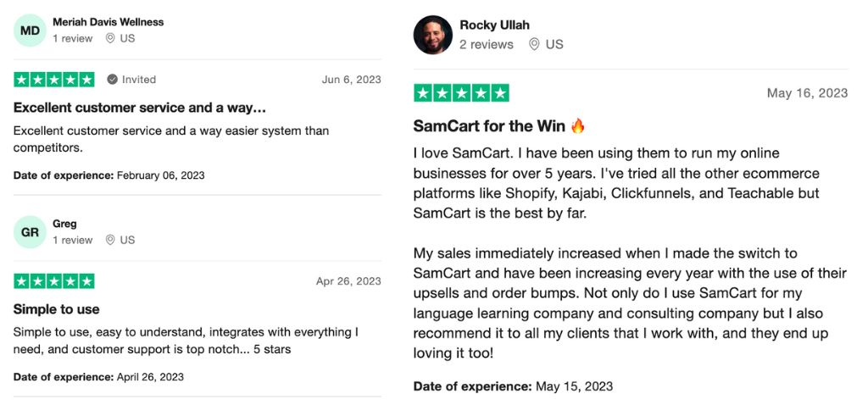
Task: Open the 'Simple to use' review title
Action: click(57, 309)
